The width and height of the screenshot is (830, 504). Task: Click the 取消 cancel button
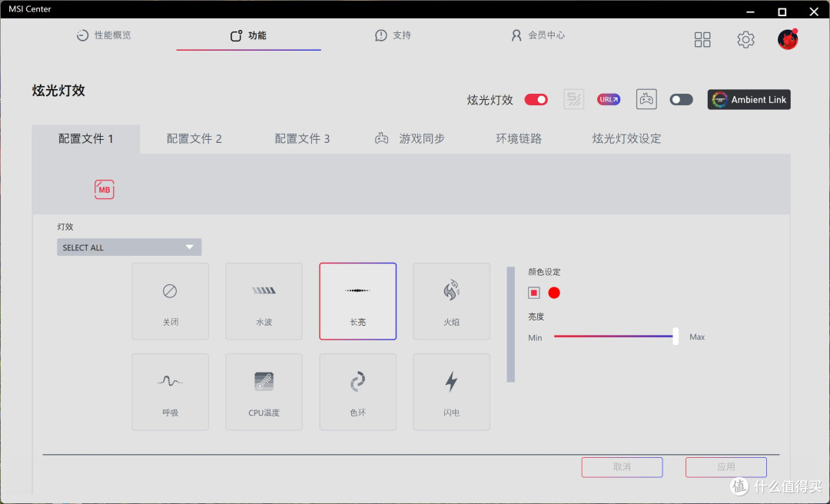pyautogui.click(x=622, y=467)
